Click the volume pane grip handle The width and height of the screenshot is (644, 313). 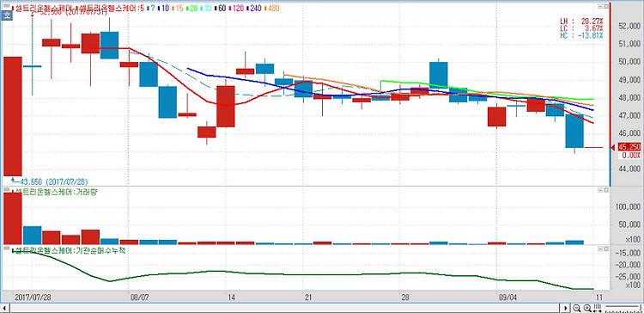[x=7, y=190]
